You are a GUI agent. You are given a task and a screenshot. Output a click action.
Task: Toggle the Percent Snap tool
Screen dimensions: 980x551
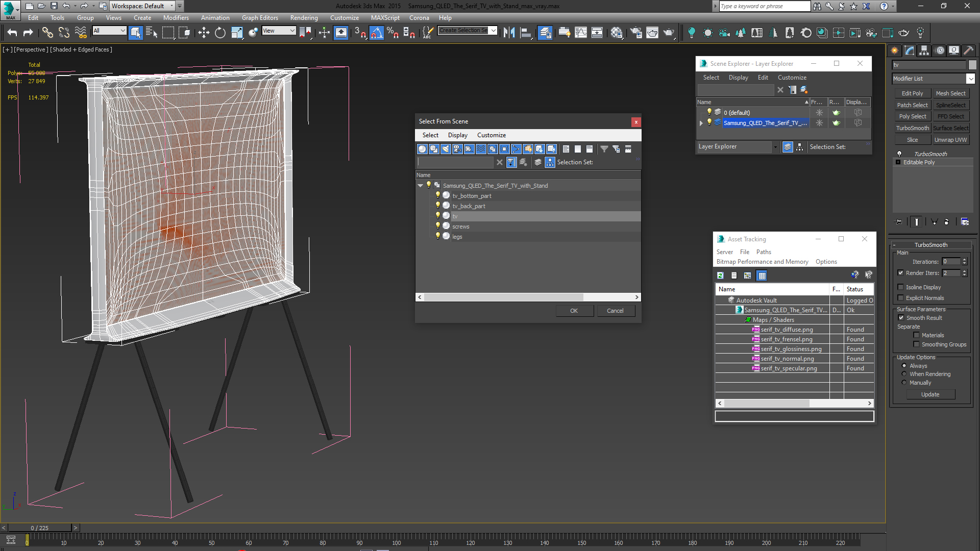pyautogui.click(x=393, y=33)
